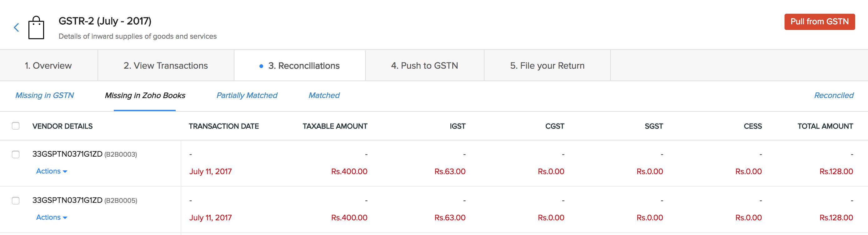The width and height of the screenshot is (868, 235).
Task: Check the select-all checkbox in the table header
Action: pos(16,125)
